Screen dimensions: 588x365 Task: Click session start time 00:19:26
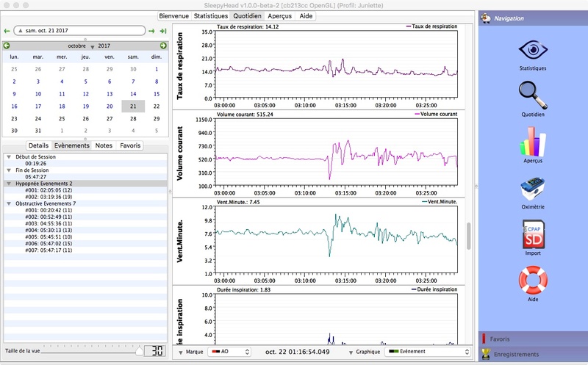click(36, 163)
